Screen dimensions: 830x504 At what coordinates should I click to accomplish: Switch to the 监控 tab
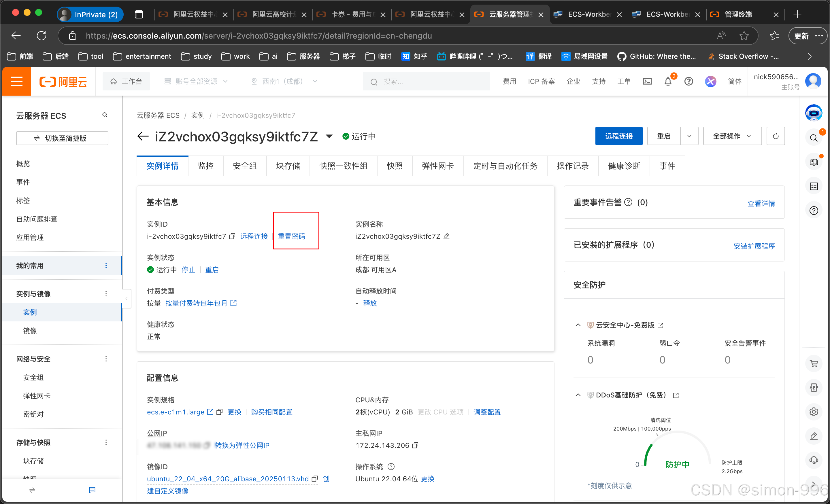click(x=206, y=166)
